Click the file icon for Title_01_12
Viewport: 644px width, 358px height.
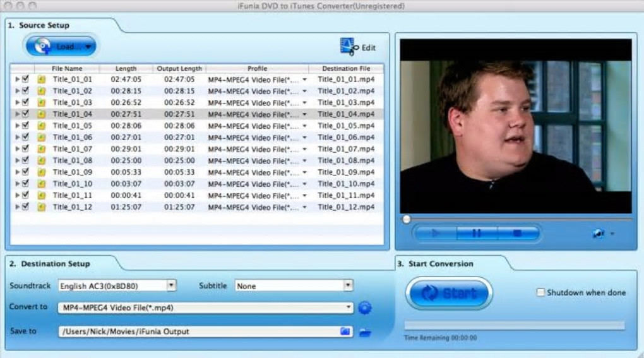[x=42, y=207]
